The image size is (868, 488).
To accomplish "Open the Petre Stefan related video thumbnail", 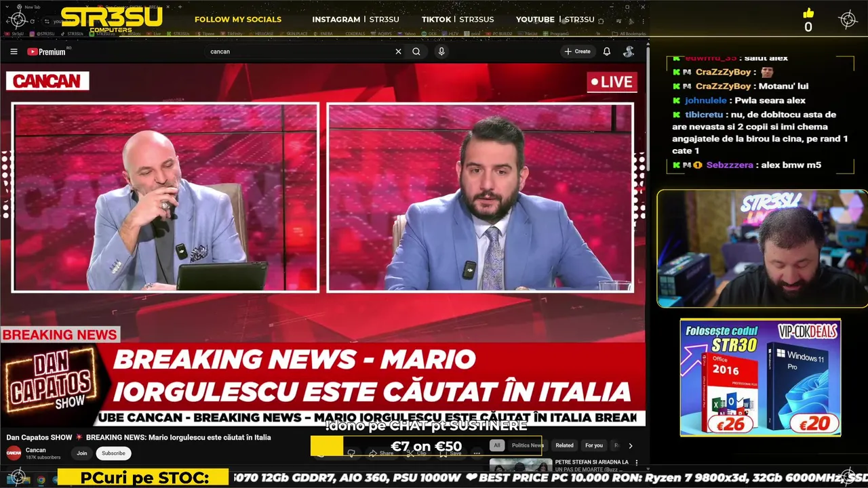I will (x=521, y=465).
